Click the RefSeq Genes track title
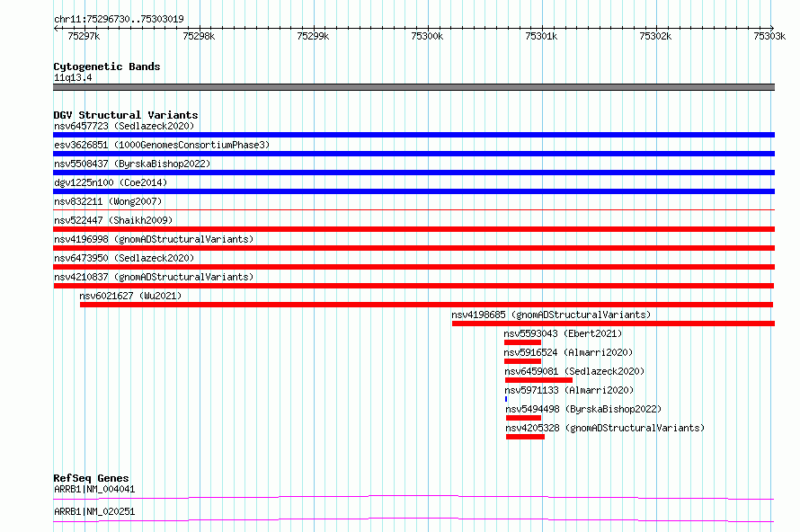 tap(91, 478)
